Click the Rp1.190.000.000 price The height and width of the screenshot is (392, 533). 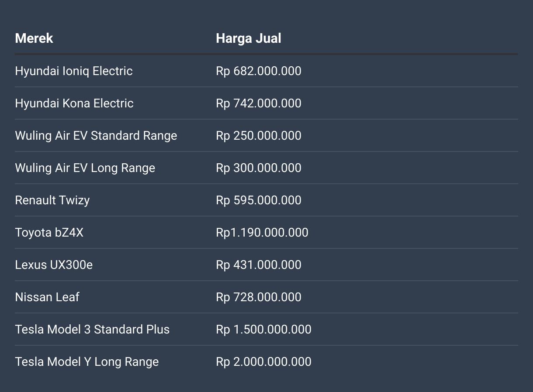click(262, 232)
